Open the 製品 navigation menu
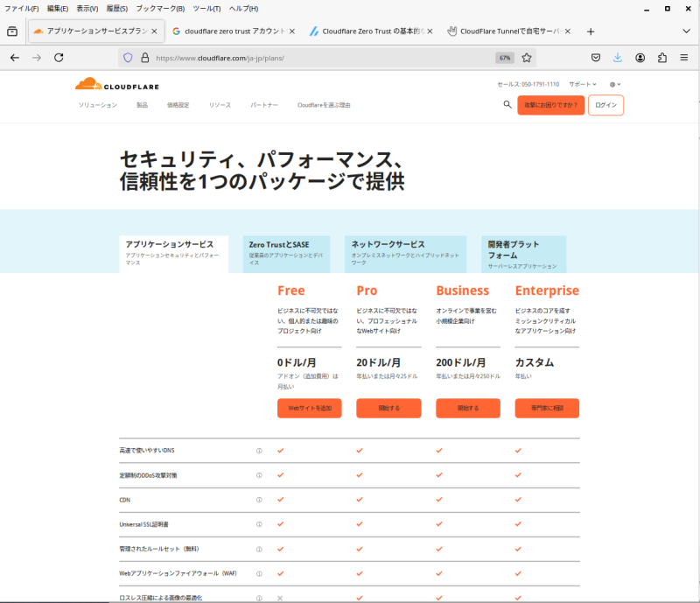 tap(142, 105)
